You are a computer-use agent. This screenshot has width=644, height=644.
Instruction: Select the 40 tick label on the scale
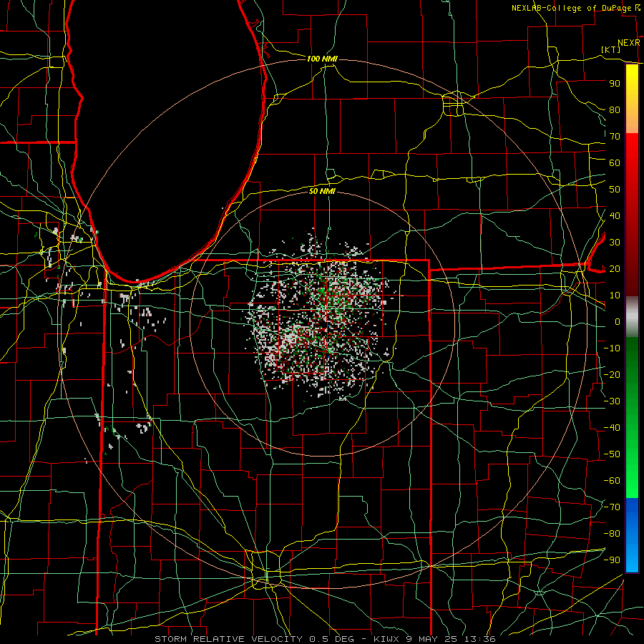point(615,215)
